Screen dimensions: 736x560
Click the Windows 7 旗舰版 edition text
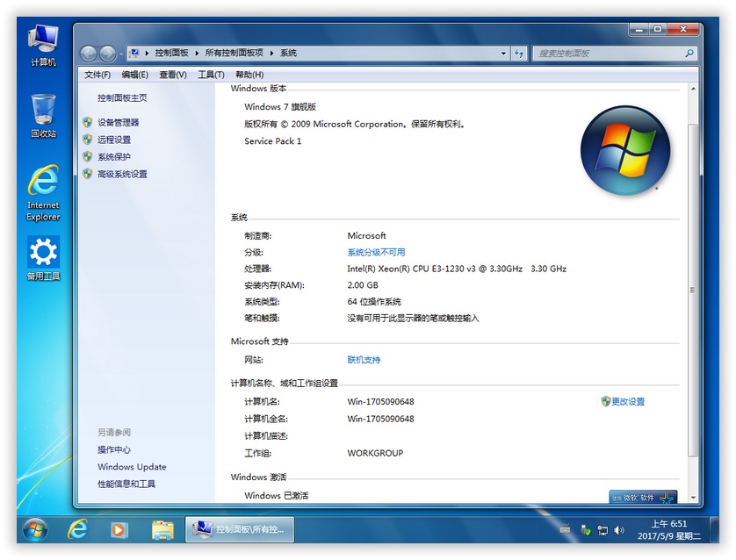point(280,107)
